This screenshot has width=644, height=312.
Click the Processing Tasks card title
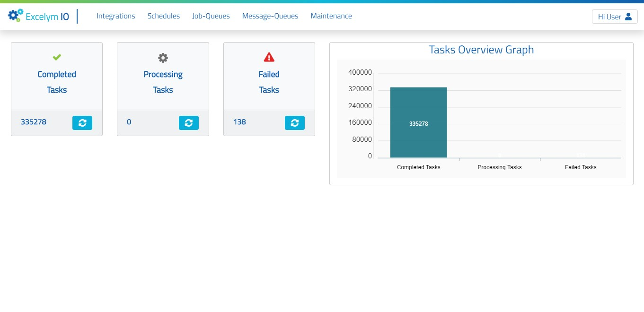point(163,82)
